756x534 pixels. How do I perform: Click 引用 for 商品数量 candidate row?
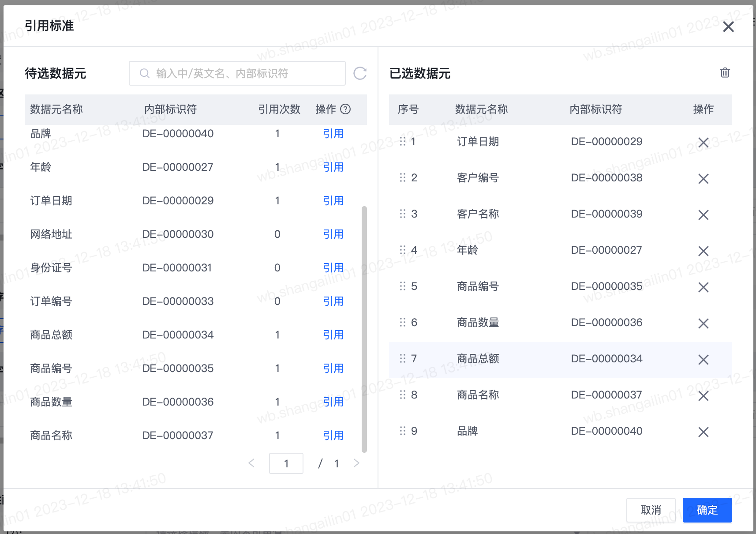[333, 402]
